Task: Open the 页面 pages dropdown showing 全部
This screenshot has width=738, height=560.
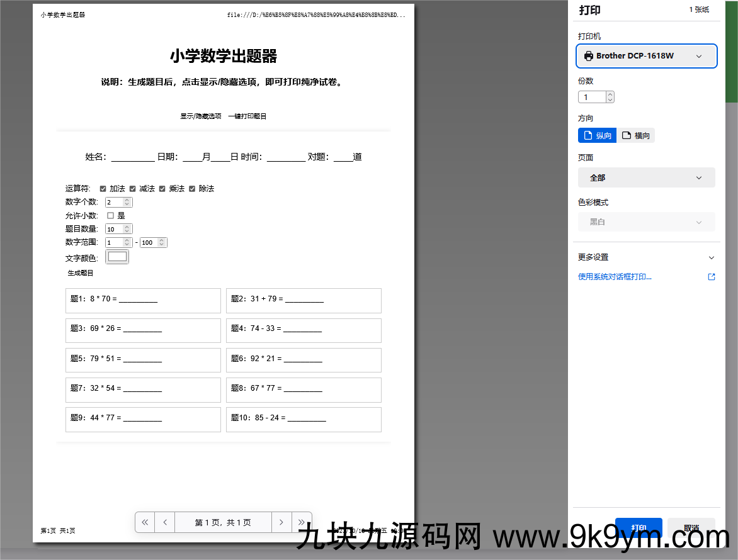Action: pyautogui.click(x=646, y=177)
